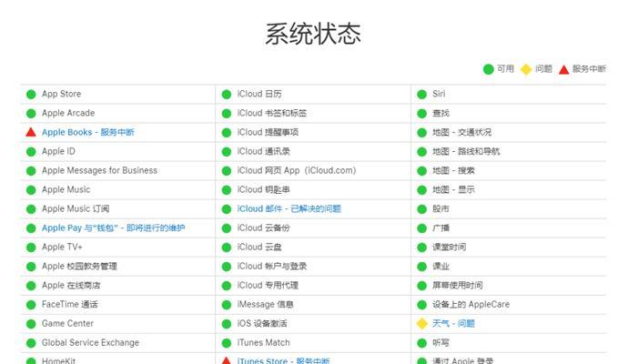The width and height of the screenshot is (618, 364).
Task: Click the green dot beside iCloud 提醒事项
Action: click(227, 132)
